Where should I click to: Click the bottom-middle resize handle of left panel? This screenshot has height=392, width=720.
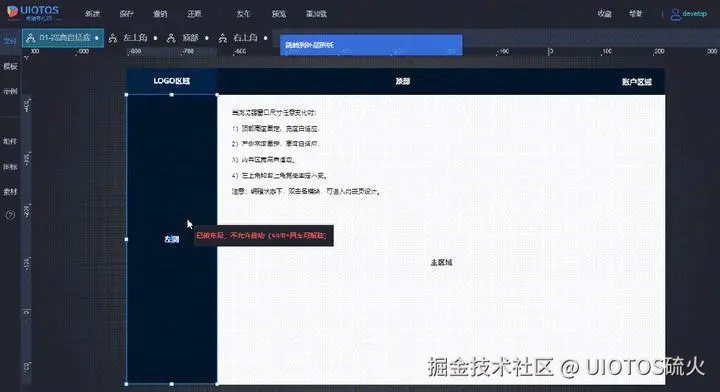pyautogui.click(x=172, y=384)
